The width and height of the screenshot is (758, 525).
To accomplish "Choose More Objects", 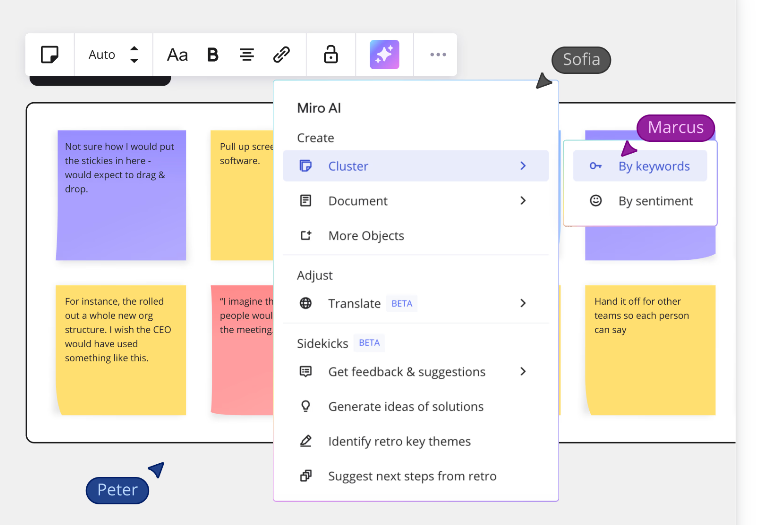I will [x=416, y=235].
